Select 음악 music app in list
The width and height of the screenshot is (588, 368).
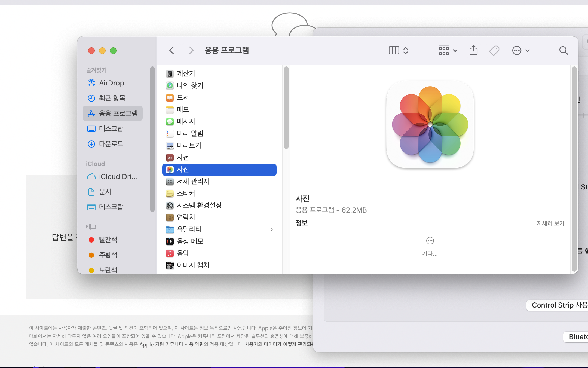pyautogui.click(x=183, y=253)
